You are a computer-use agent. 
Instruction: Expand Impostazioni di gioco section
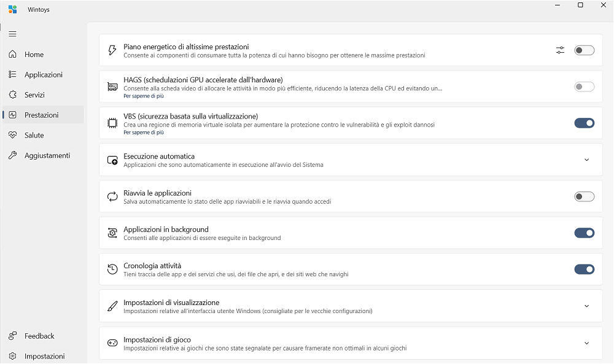pos(586,343)
